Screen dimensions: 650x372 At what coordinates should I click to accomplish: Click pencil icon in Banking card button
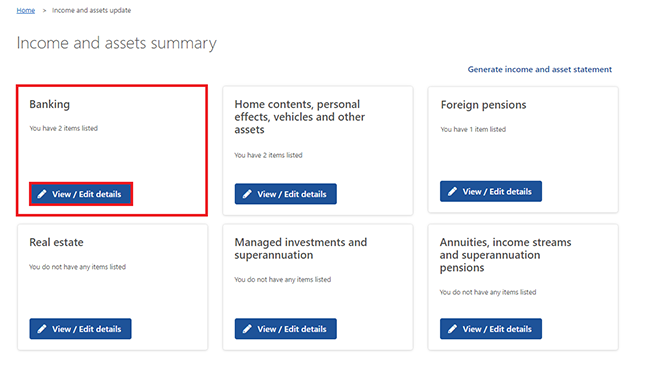pos(42,194)
